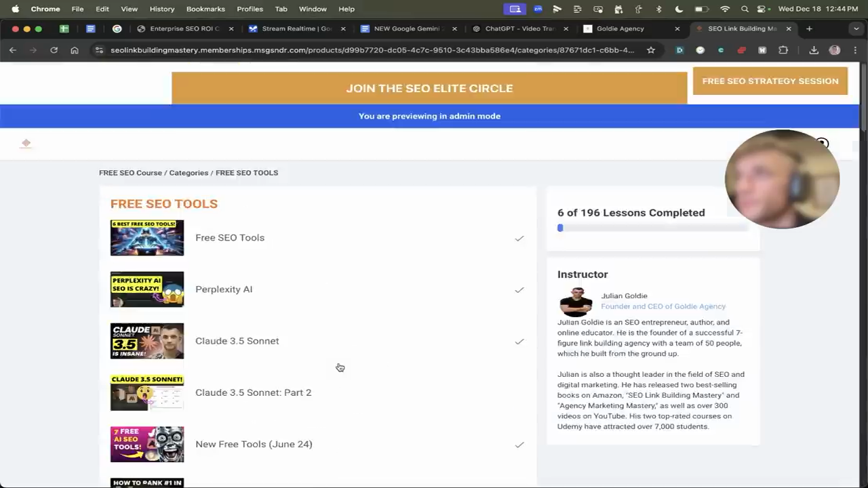Image resolution: width=868 pixels, height=488 pixels.
Task: Toggle completion check for Perplexity AI lesson
Action: point(519,289)
